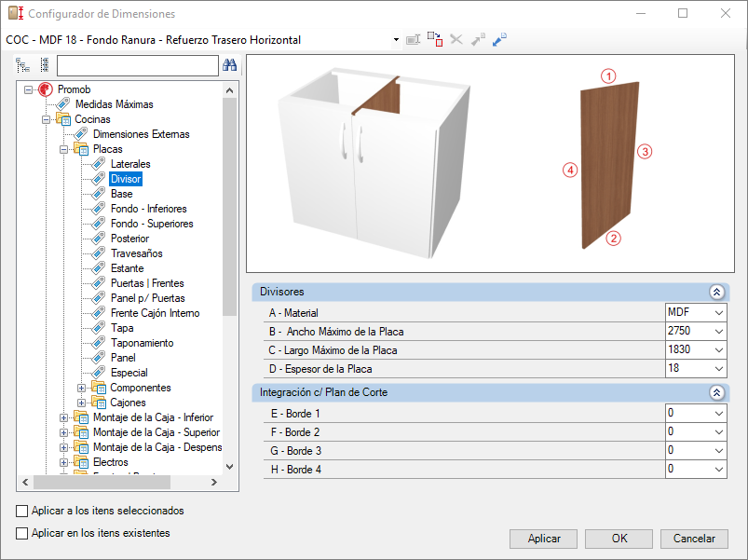Select Frente Cajón Interno in tree
The height and width of the screenshot is (560, 748).
(x=155, y=313)
